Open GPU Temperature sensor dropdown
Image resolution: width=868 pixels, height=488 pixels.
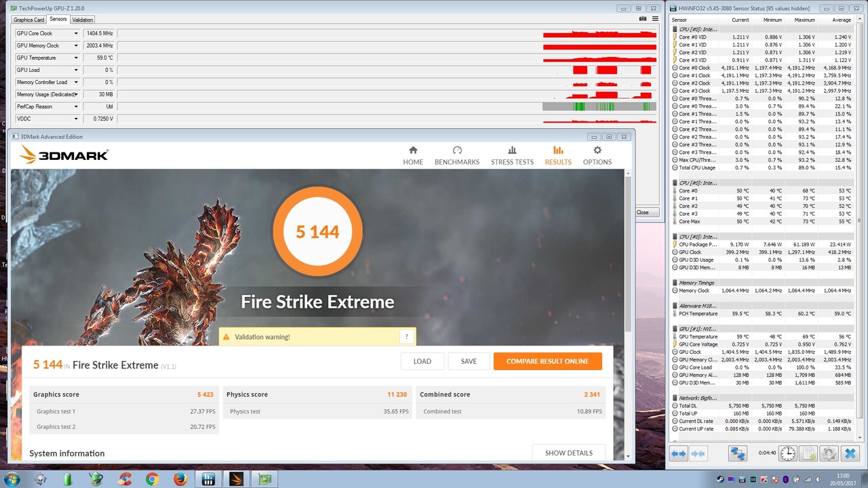tap(76, 58)
